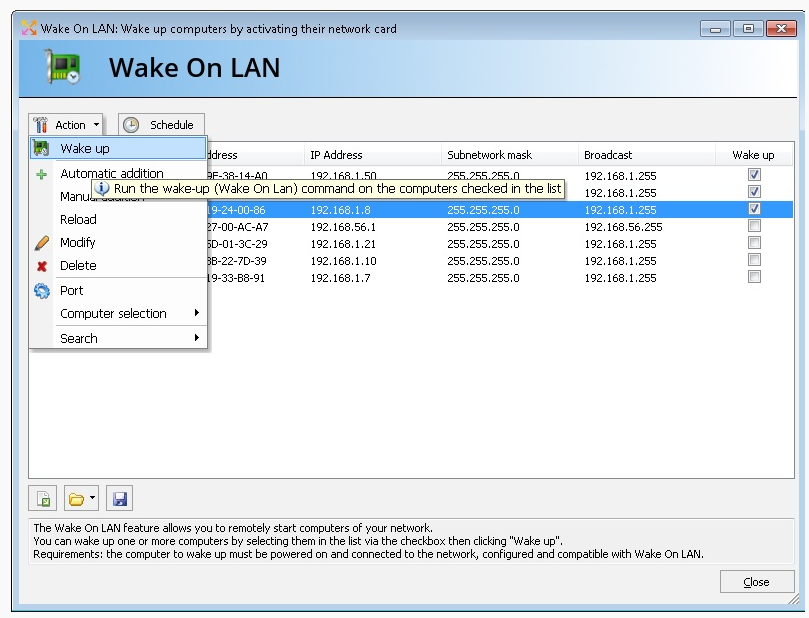The width and height of the screenshot is (809, 618).
Task: Select IP address cell 192.168.1.50
Action: (x=344, y=176)
